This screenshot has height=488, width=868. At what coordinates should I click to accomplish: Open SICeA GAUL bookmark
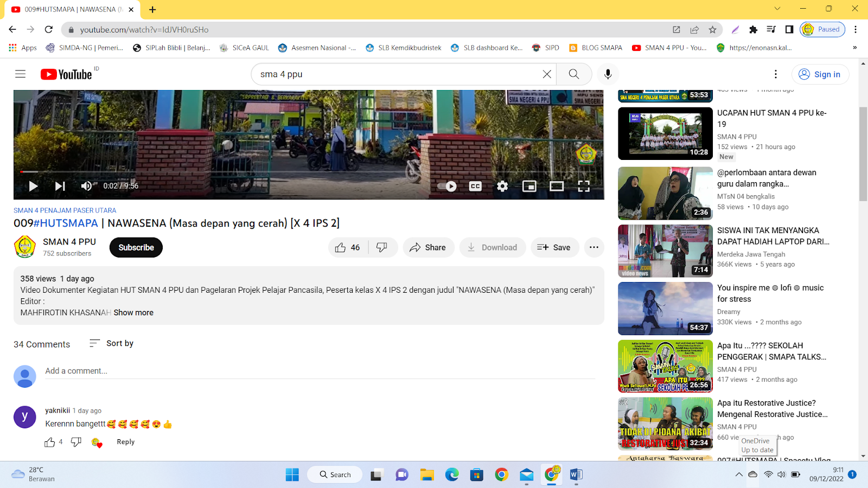point(245,48)
